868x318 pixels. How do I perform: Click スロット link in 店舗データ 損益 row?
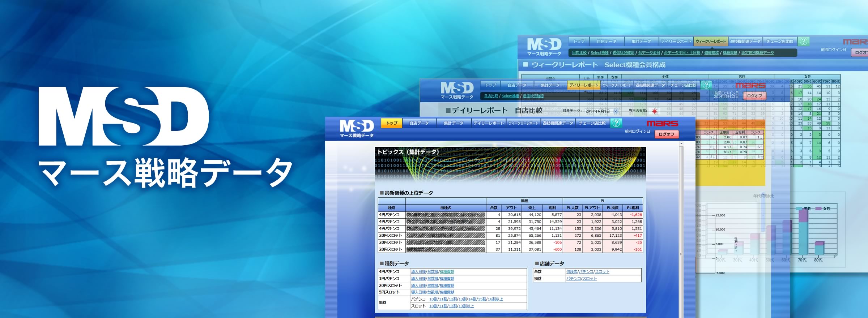(590, 279)
